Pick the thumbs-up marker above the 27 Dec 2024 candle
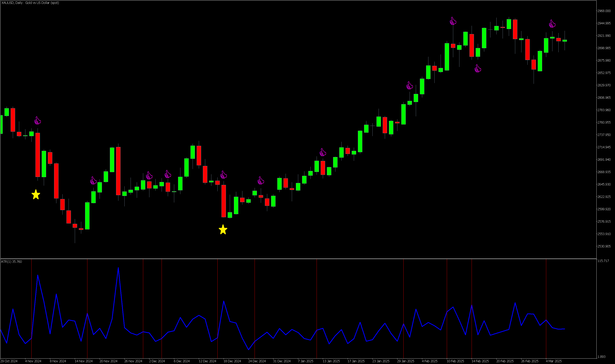The height and width of the screenshot is (364, 615). coord(261,180)
